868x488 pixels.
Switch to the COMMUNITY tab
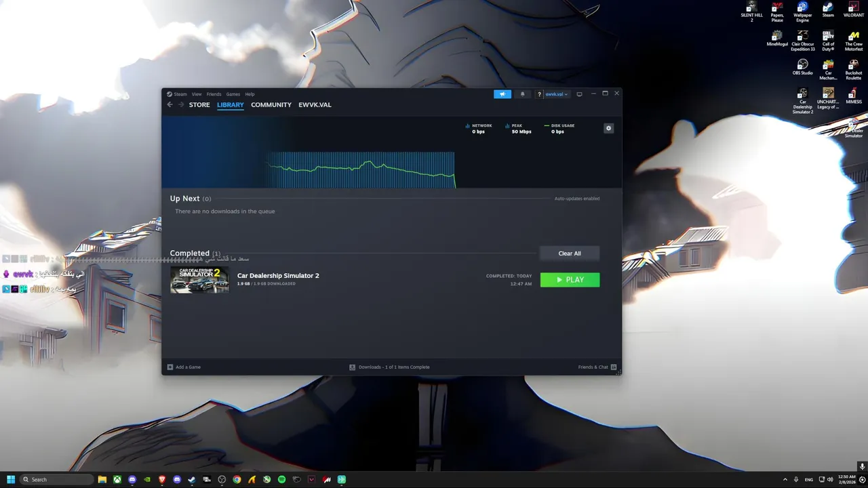tap(271, 105)
